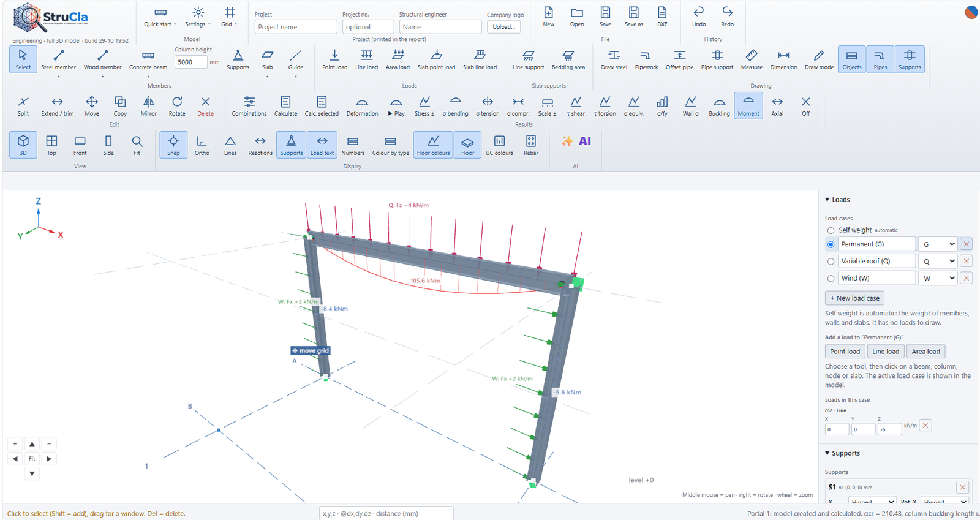980x520 pixels.
Task: Open the type dropdown for Variable roof (Q)
Action: pos(938,261)
